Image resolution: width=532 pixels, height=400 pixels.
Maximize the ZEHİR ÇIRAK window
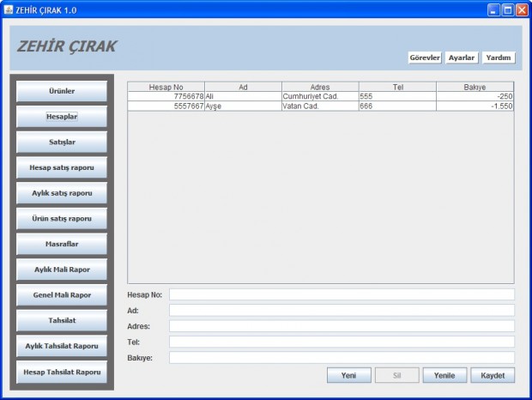coord(508,10)
